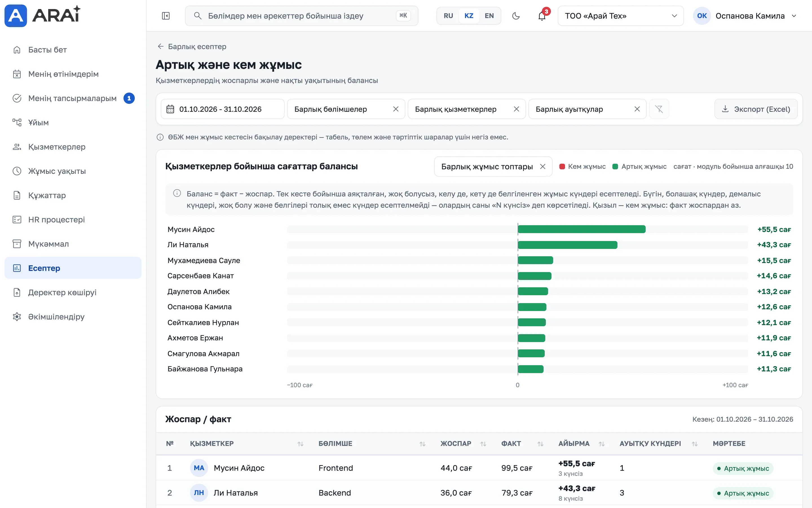The width and height of the screenshot is (812, 508).
Task: Expand ТОО «Арай Тех» company selector
Action: tap(620, 16)
